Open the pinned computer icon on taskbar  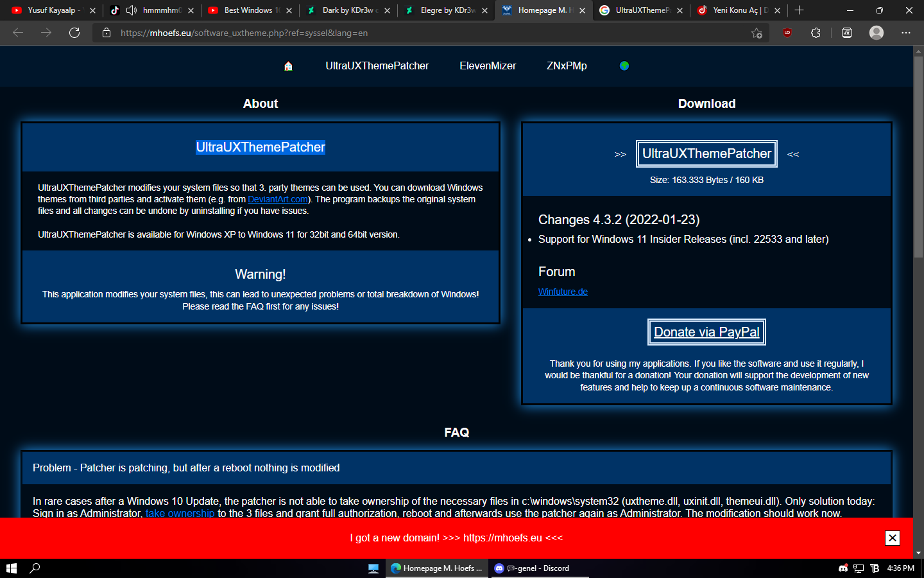pos(373,568)
